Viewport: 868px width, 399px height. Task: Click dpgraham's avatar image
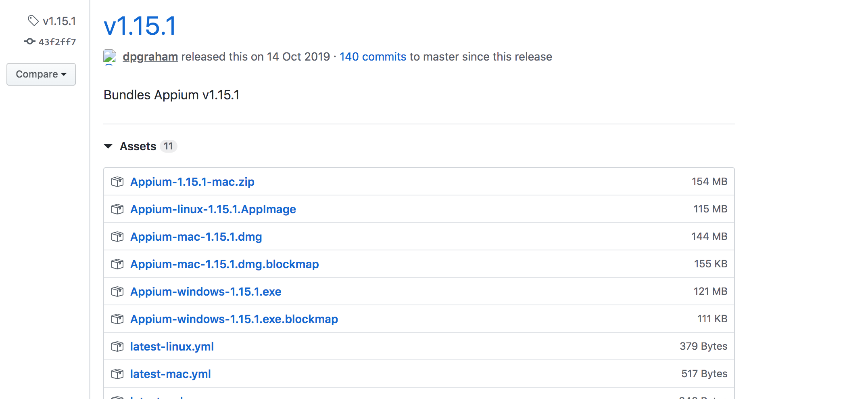(110, 57)
